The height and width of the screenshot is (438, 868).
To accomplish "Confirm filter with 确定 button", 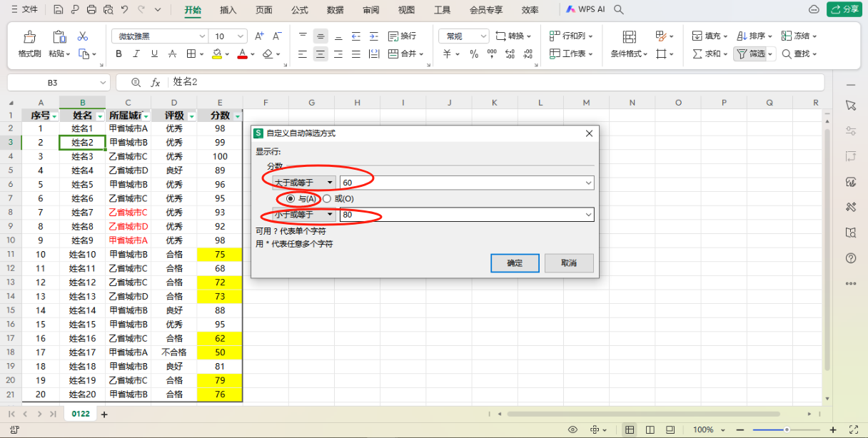I will coord(515,263).
